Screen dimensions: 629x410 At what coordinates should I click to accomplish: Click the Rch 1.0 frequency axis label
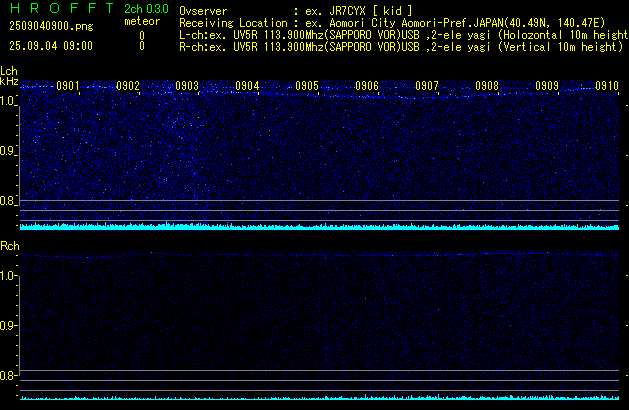7,276
